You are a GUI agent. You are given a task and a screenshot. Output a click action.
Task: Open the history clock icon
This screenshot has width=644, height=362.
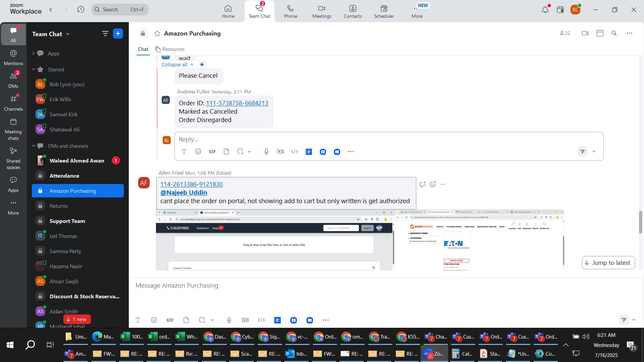pyautogui.click(x=80, y=10)
